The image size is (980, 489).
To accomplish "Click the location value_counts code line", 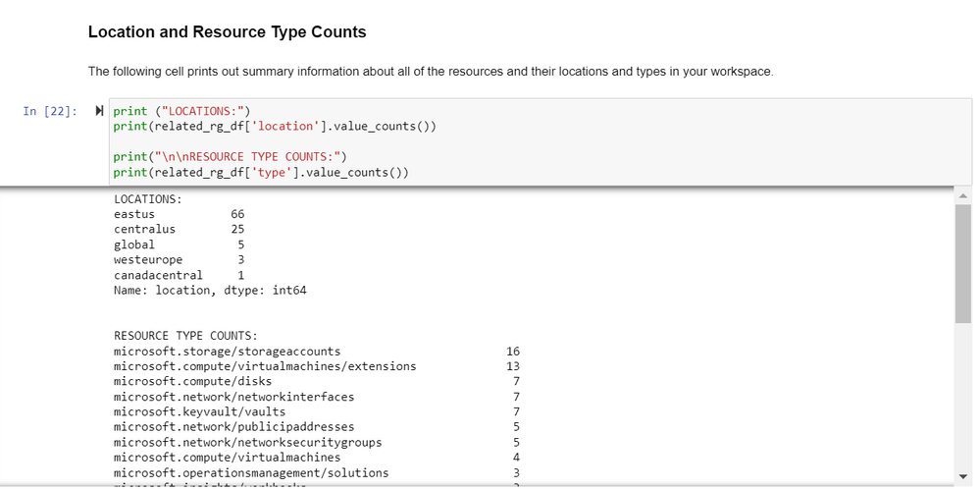I will [275, 127].
